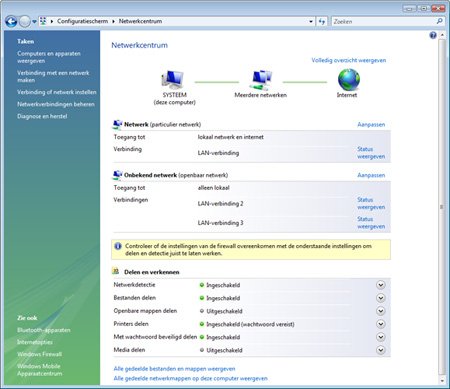Click the Internet globe icon

pos(349,80)
